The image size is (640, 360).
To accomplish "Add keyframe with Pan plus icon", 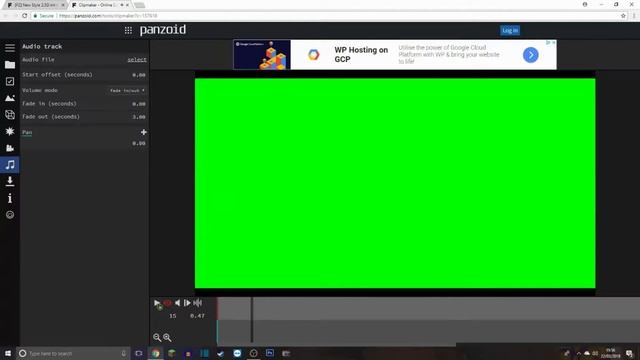I will pyautogui.click(x=143, y=132).
